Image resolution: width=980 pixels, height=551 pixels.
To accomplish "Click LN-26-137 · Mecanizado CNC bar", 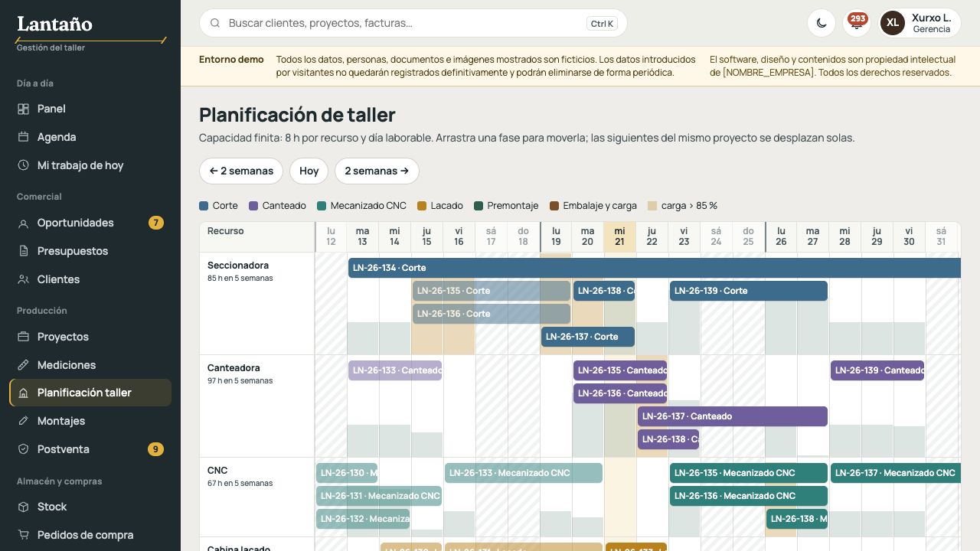I will point(896,473).
